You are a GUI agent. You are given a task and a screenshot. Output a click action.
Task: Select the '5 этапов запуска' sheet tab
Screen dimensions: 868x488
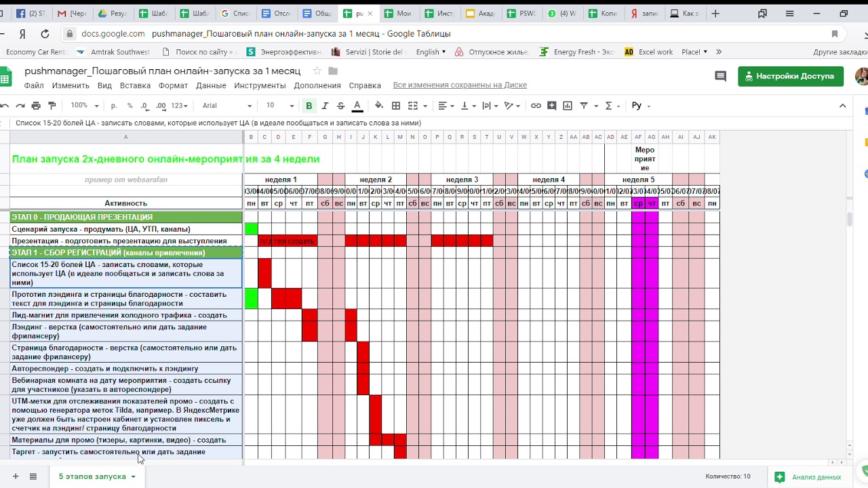click(x=97, y=476)
